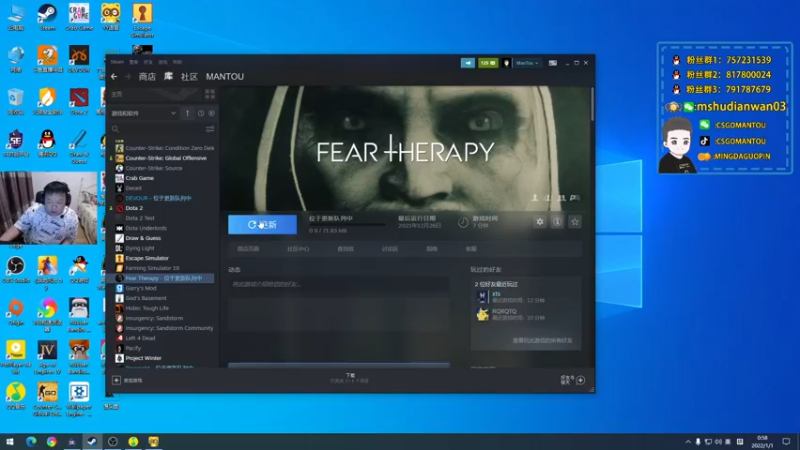Click the Steam window vertical scrollbar

coord(592,105)
